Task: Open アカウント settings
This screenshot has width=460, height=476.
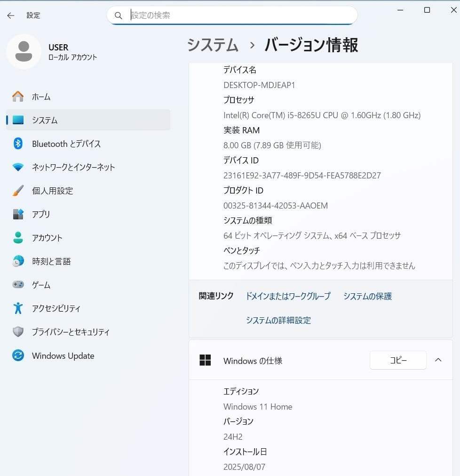Action: pyautogui.click(x=47, y=238)
